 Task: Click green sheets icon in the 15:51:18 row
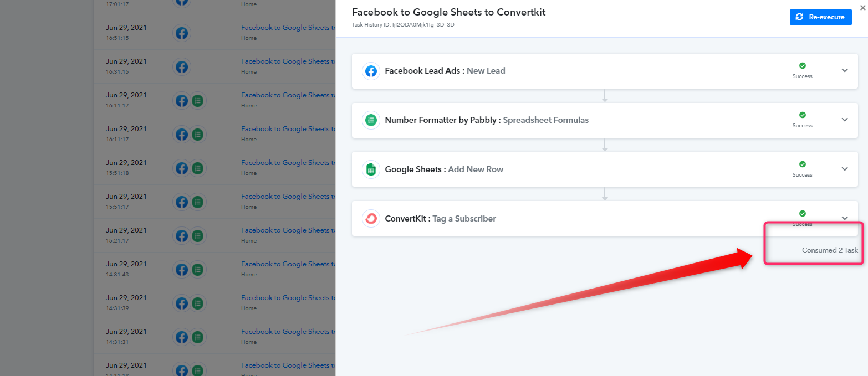pos(198,168)
